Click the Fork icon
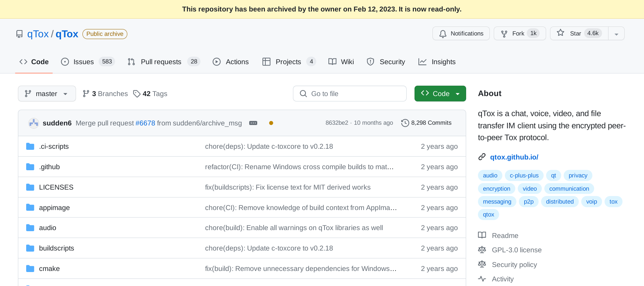 click(x=504, y=34)
